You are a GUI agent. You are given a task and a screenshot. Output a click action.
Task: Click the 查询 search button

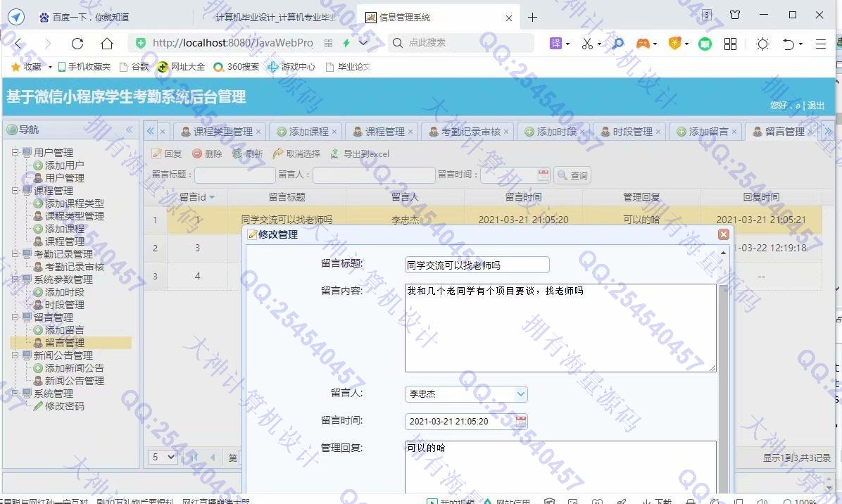(x=572, y=175)
